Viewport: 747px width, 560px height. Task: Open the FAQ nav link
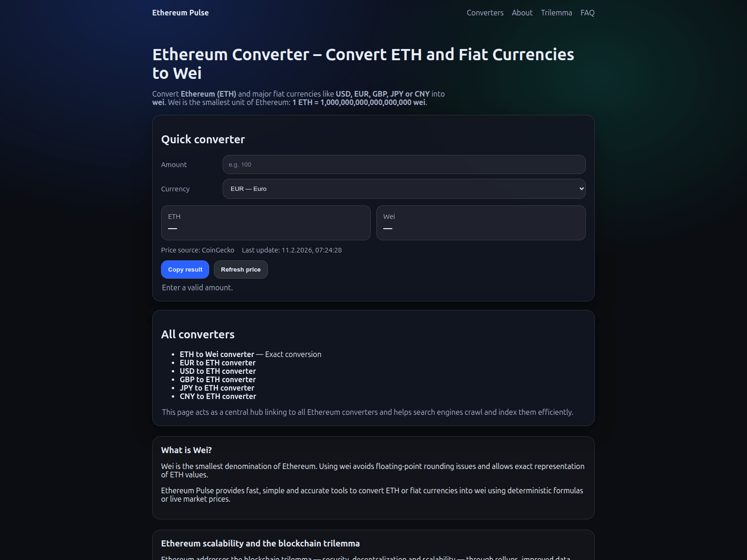587,13
